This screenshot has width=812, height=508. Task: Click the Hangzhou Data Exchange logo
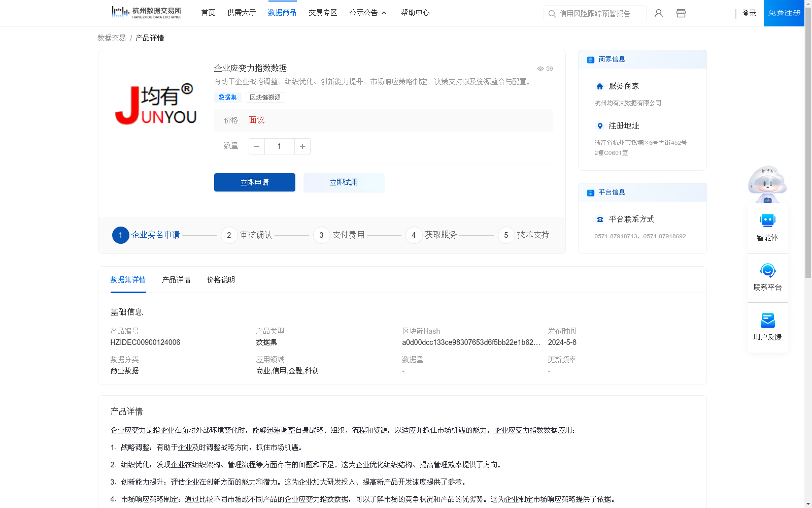click(x=146, y=13)
